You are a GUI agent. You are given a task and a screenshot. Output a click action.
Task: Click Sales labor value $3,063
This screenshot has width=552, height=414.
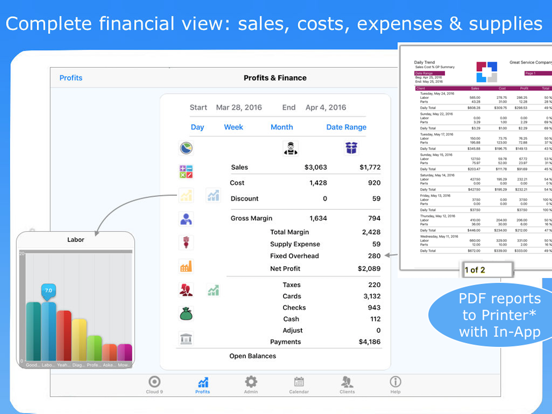pos(315,167)
